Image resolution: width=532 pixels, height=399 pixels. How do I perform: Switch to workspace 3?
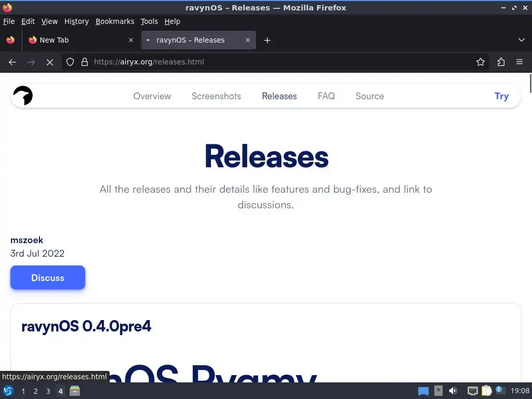tap(48, 391)
